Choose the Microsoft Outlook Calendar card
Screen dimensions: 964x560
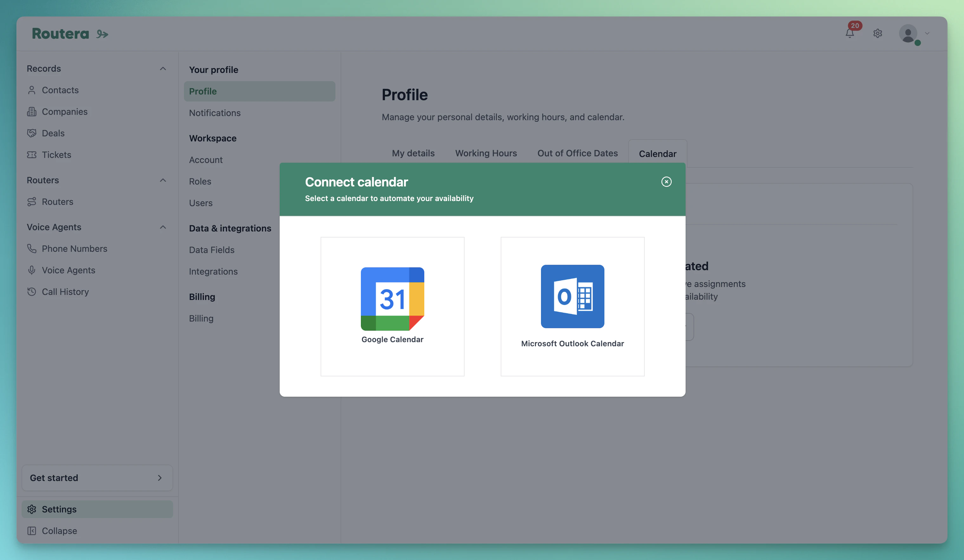[x=573, y=306]
